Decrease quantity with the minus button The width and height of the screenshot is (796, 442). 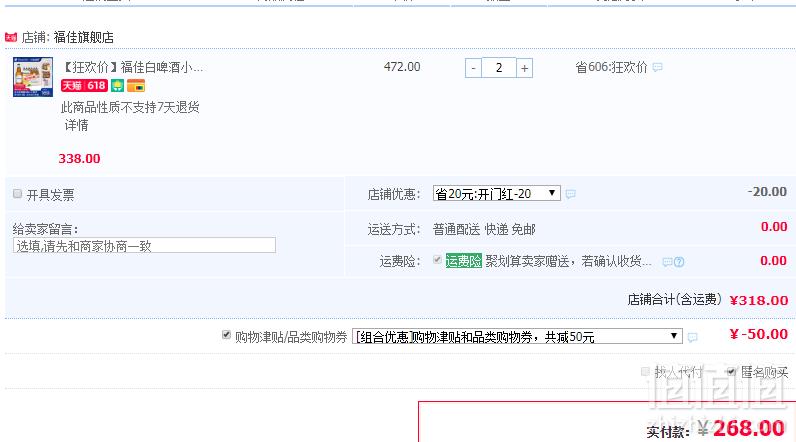473,68
